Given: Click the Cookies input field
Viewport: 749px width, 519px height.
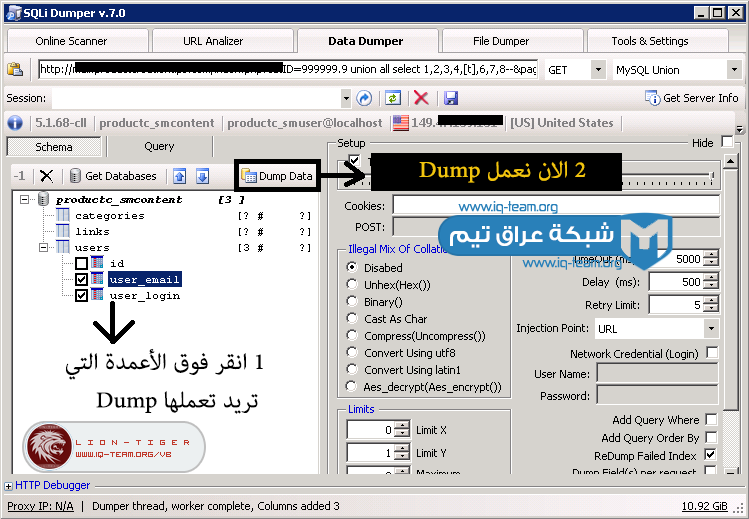Looking at the screenshot, I should pyautogui.click(x=556, y=205).
